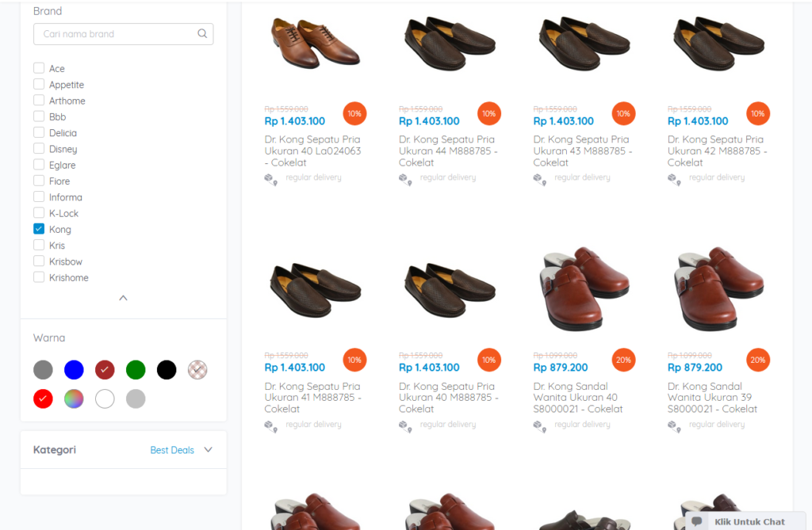Click the 20% discount badge on Ukuran 39 sandal
Viewport: 812px width, 530px height.
(758, 360)
